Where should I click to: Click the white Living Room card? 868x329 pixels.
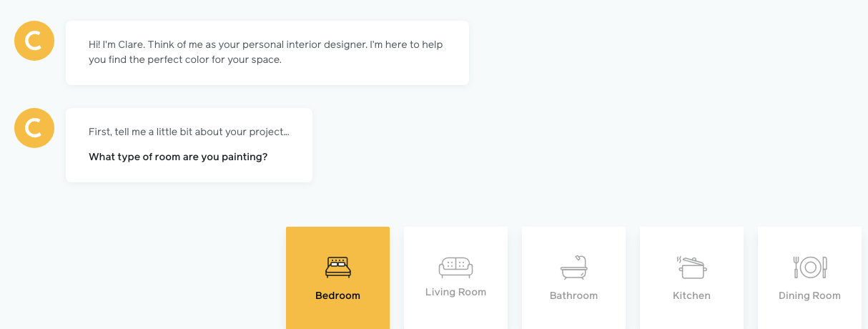(x=455, y=278)
